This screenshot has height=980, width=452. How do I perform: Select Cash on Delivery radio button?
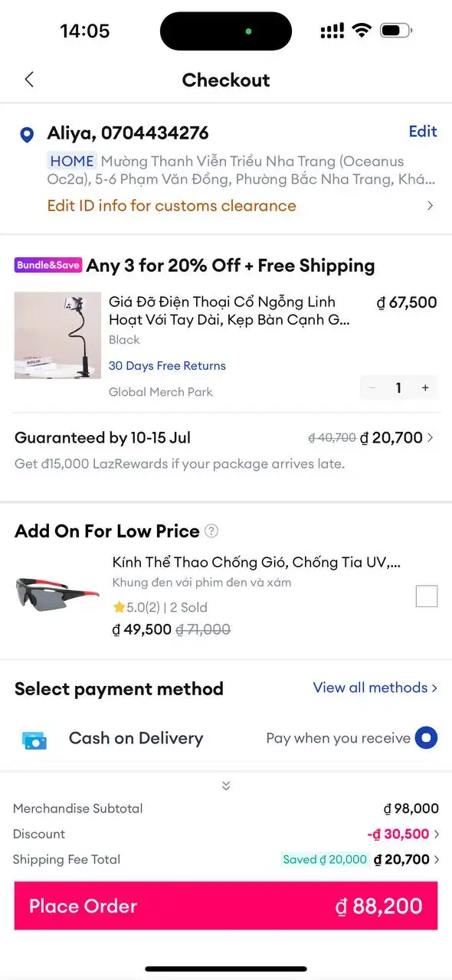[426, 738]
